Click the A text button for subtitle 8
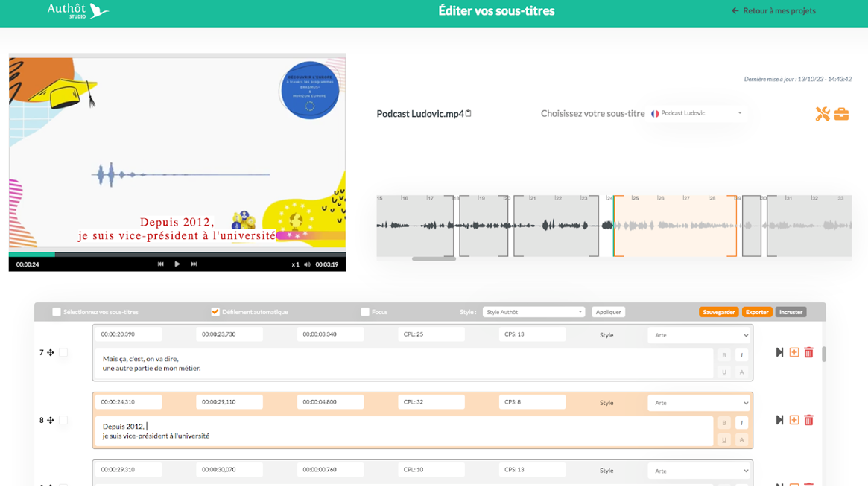 coord(742,439)
